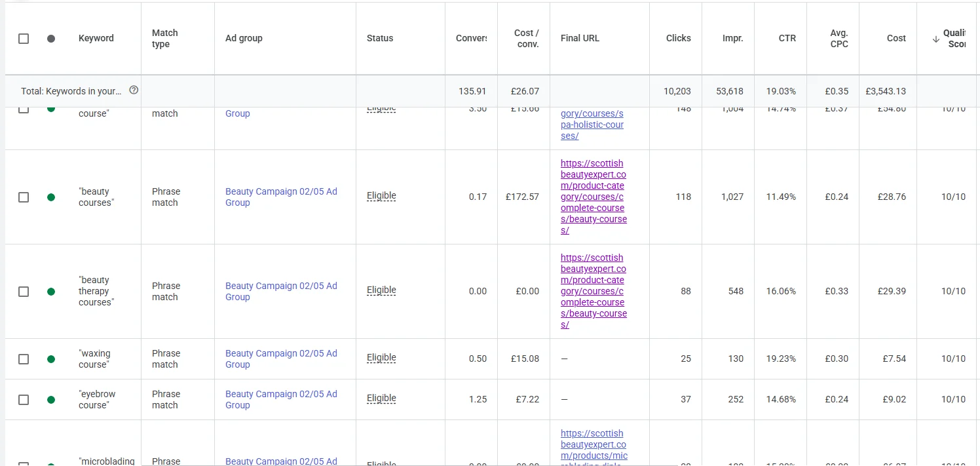980x466 pixels.
Task: Open the help icon beside Total Keywords
Action: click(134, 90)
